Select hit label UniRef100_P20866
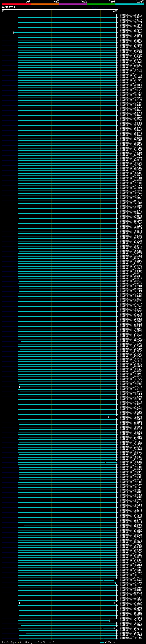 point(131,618)
